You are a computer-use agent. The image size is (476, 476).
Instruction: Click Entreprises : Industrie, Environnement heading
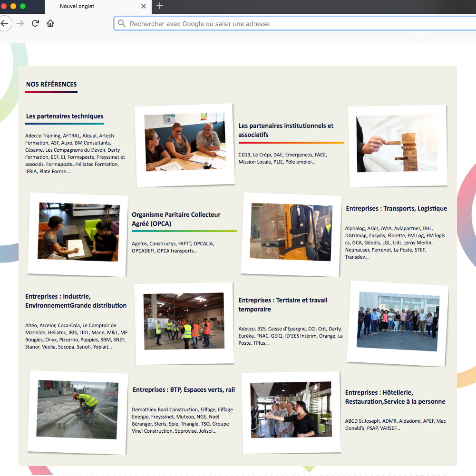76,301
